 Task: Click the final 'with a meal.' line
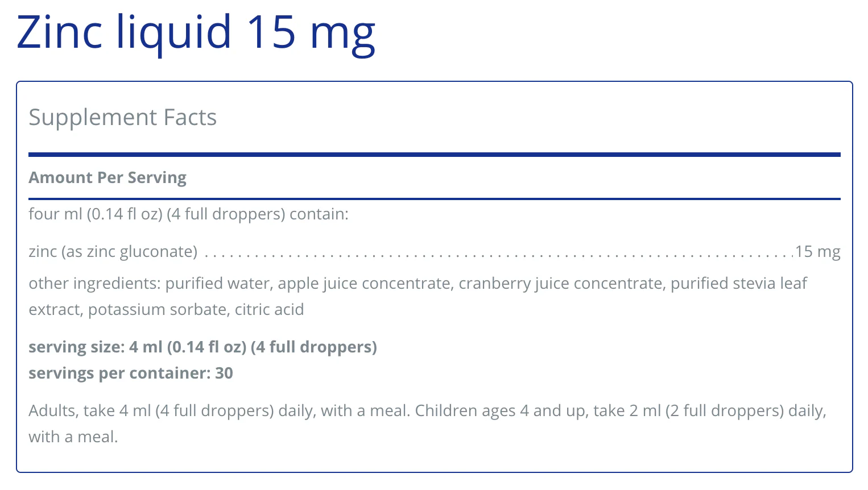click(x=73, y=437)
